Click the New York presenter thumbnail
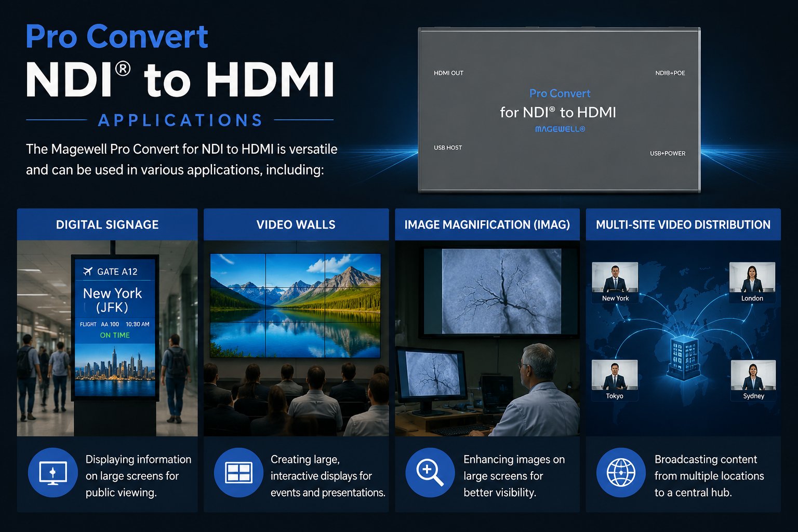Image resolution: width=798 pixels, height=532 pixels. click(615, 283)
